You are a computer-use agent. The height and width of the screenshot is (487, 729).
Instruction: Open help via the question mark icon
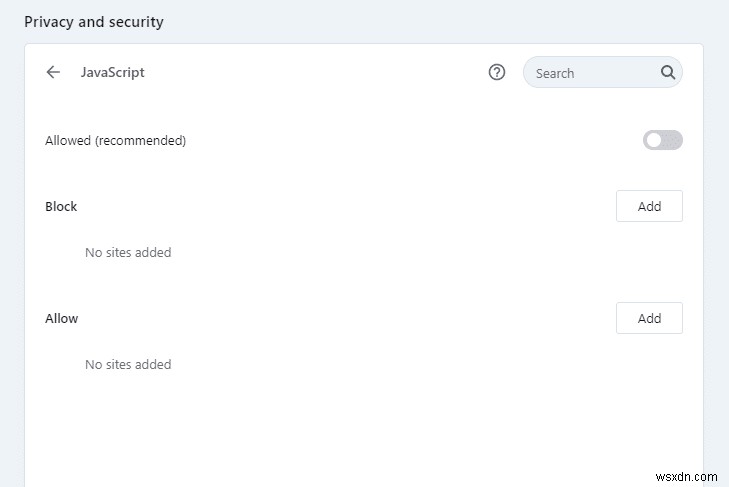coord(497,72)
